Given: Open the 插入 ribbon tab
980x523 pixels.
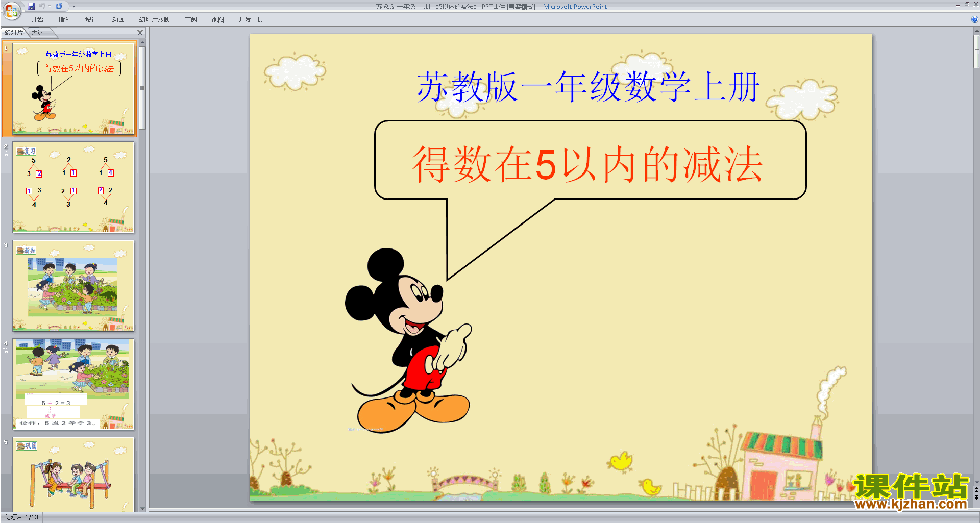Looking at the screenshot, I should click(x=64, y=20).
